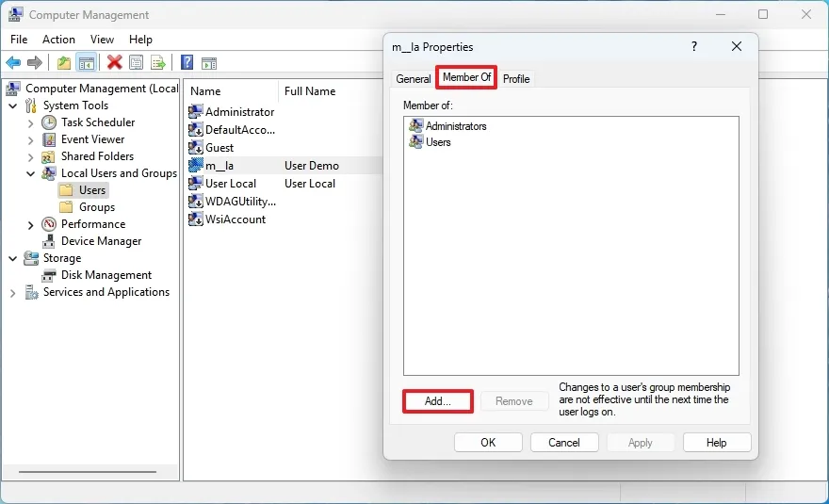Switch to the General tab
Screen dimensions: 829x504
(x=413, y=79)
